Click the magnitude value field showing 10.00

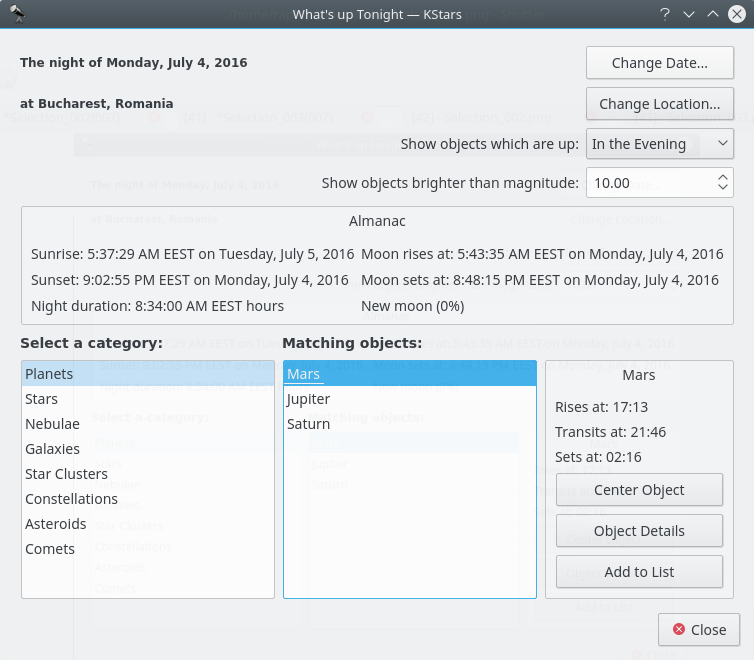pos(647,183)
